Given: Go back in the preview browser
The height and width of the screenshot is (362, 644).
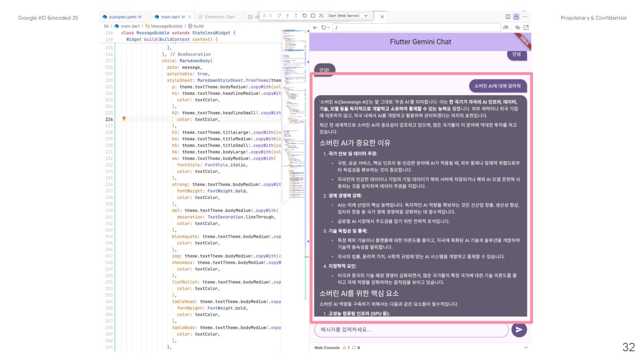Looking at the screenshot, I should [315, 28].
